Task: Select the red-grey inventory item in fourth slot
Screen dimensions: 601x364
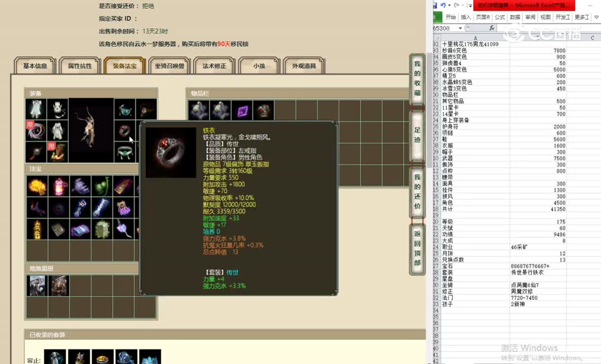Action: (264, 111)
